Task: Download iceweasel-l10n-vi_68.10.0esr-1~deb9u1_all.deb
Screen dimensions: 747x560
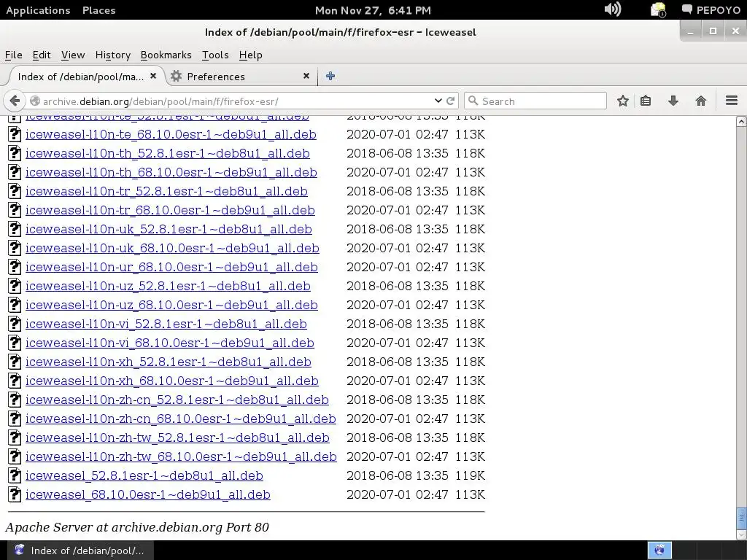Action: 169,343
